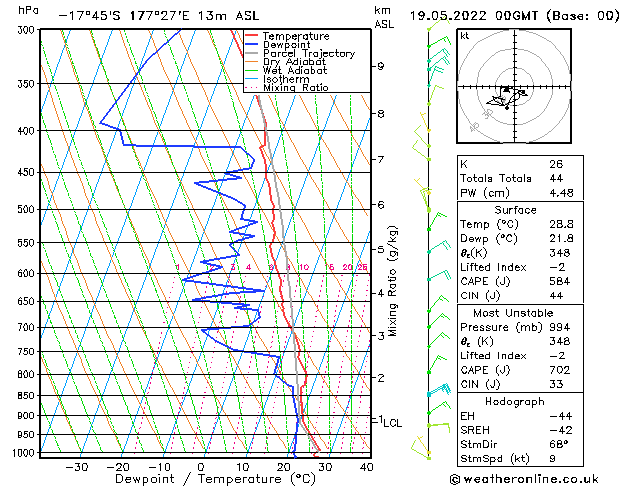Select the 'Dry Adiabat' legend label
This screenshot has height=486, width=629.
coord(294,62)
